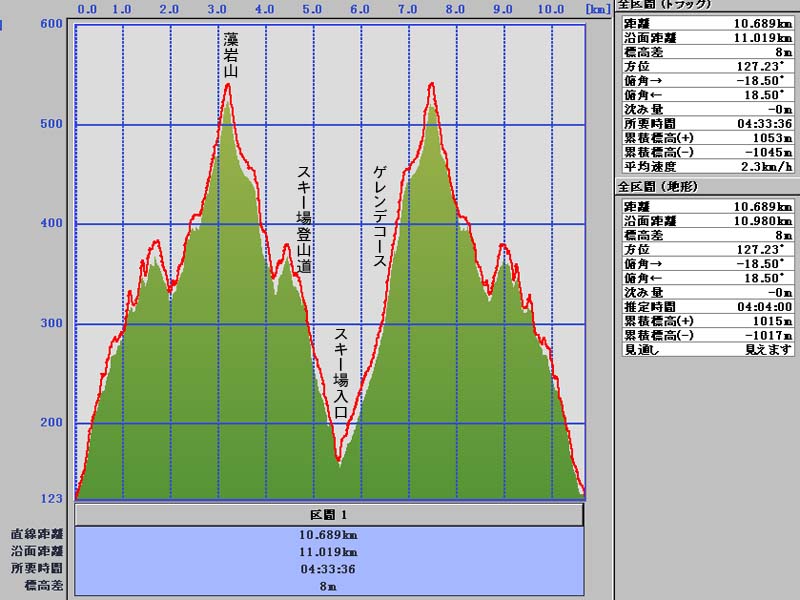Click the 平均速度 2.3km/h row

[709, 167]
